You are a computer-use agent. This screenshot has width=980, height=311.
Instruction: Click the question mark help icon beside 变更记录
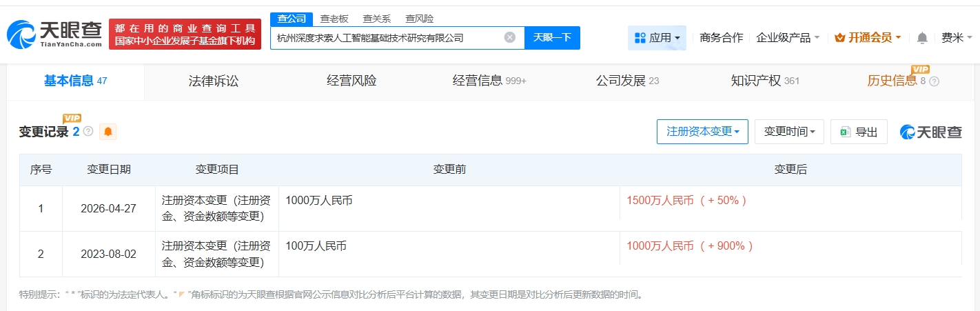(88, 131)
